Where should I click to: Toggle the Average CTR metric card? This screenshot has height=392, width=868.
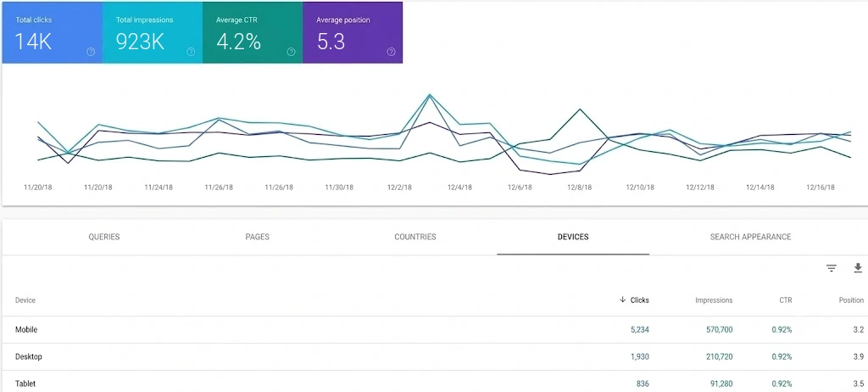[x=253, y=32]
